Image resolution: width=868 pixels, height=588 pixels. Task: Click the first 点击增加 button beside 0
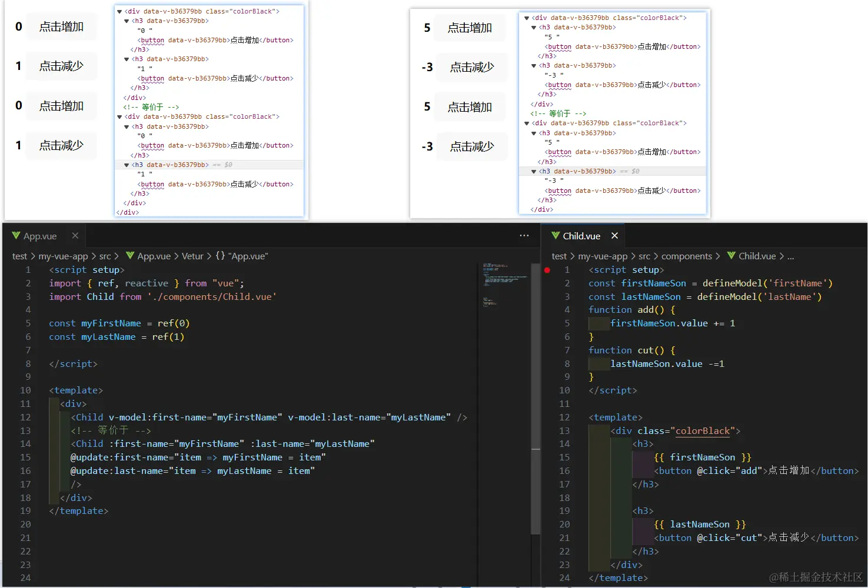click(61, 26)
